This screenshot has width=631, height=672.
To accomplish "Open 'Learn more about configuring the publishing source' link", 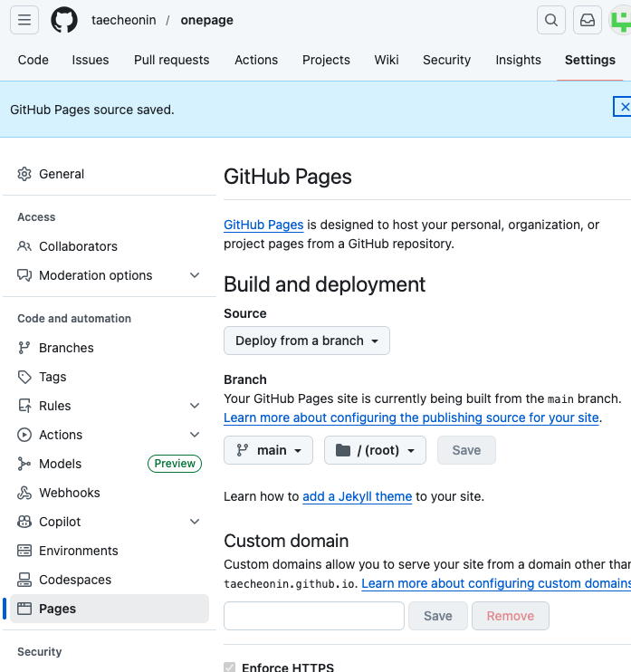I will pyautogui.click(x=411, y=418).
